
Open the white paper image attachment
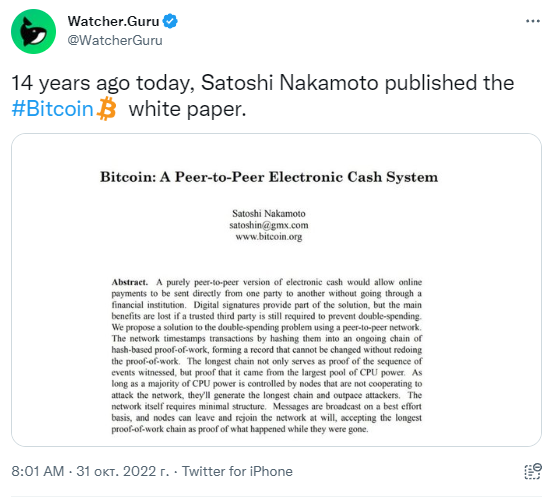276,290
